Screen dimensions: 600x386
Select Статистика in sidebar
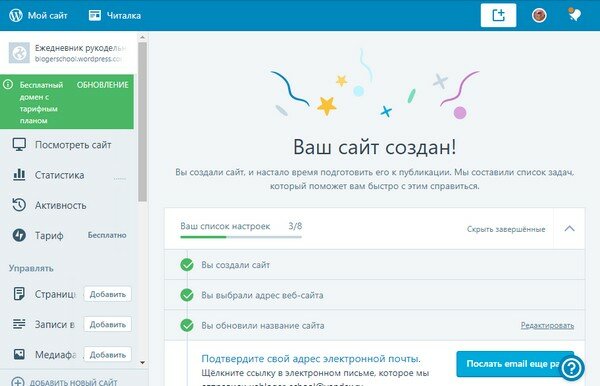coord(60,175)
